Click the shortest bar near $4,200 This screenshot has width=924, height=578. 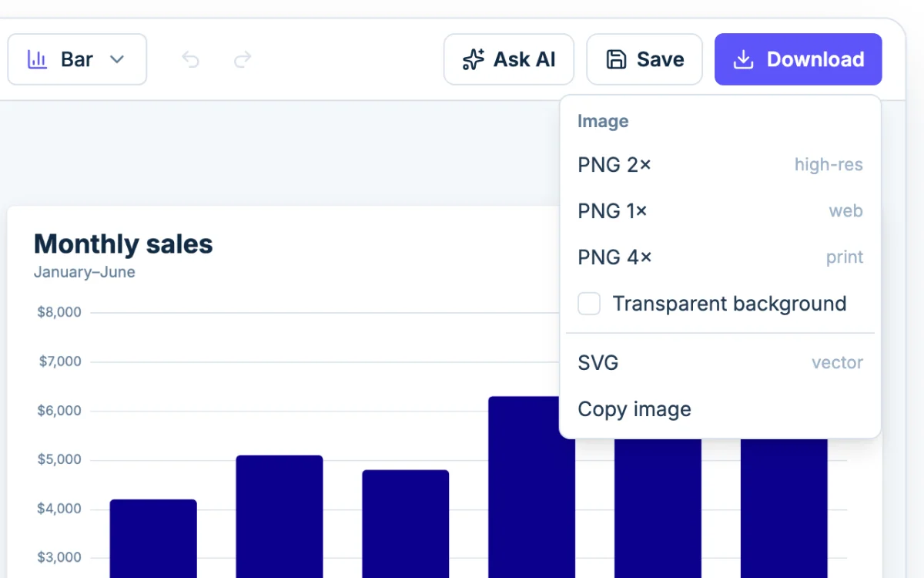point(153,539)
